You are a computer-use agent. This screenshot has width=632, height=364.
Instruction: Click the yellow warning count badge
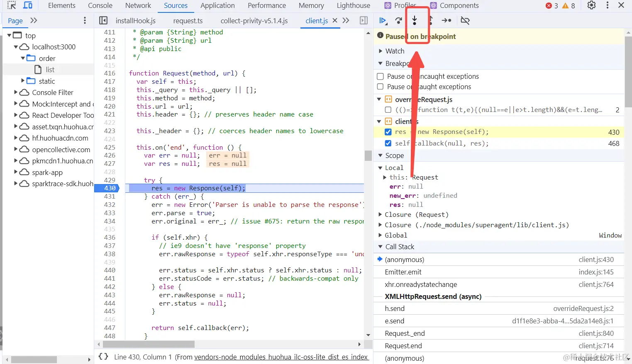click(569, 6)
